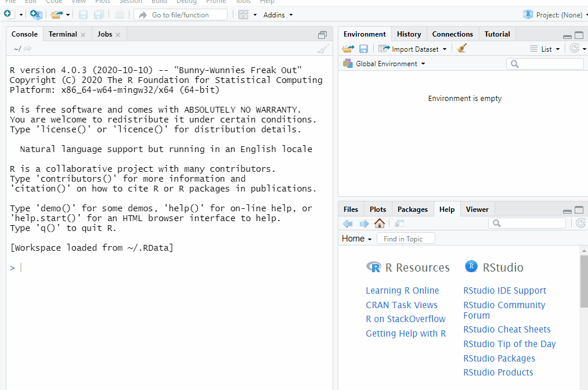
Task: Open the Getting Help with R link
Action: pos(406,333)
